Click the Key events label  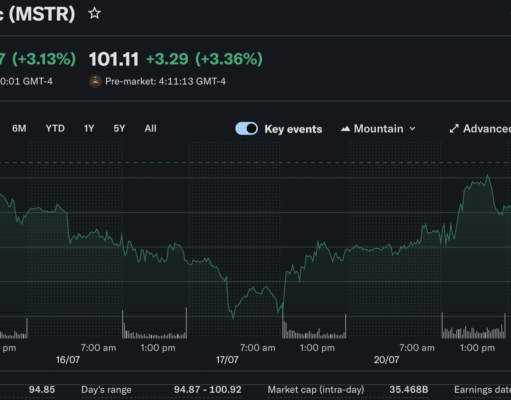tap(293, 129)
